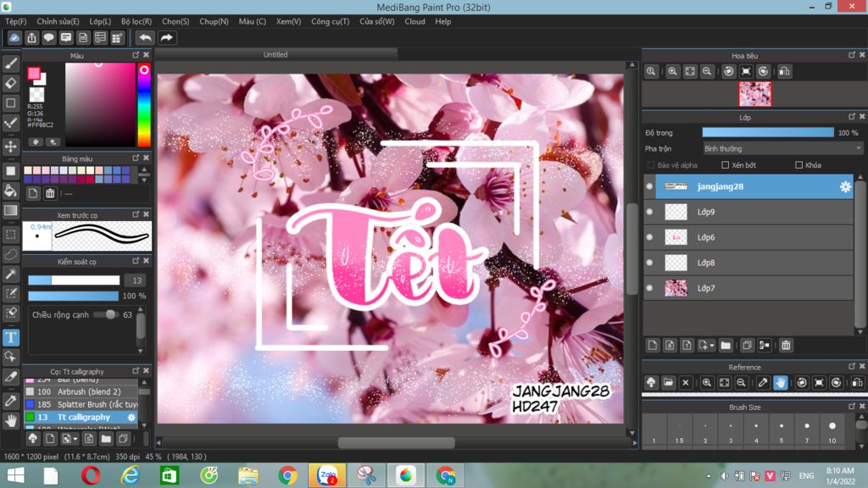868x488 pixels.
Task: Select the Airbrush (blend 2) brush
Action: (x=81, y=391)
